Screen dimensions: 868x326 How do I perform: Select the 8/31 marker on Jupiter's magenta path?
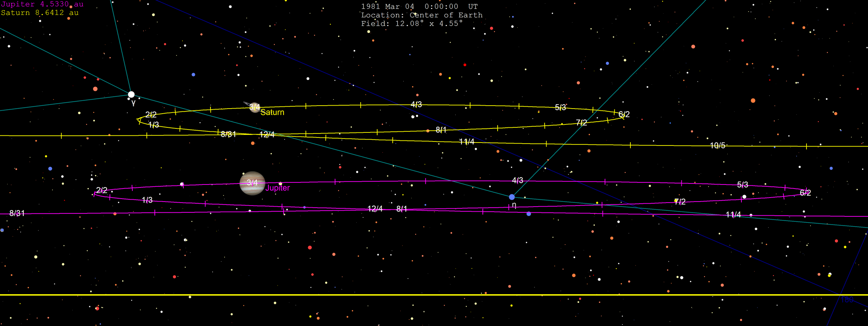tap(17, 213)
